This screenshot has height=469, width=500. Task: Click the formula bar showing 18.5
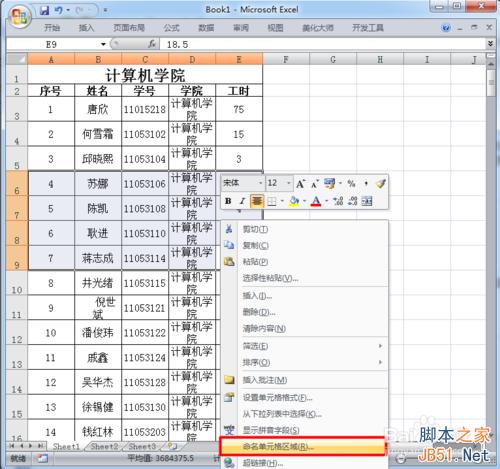coord(323,44)
